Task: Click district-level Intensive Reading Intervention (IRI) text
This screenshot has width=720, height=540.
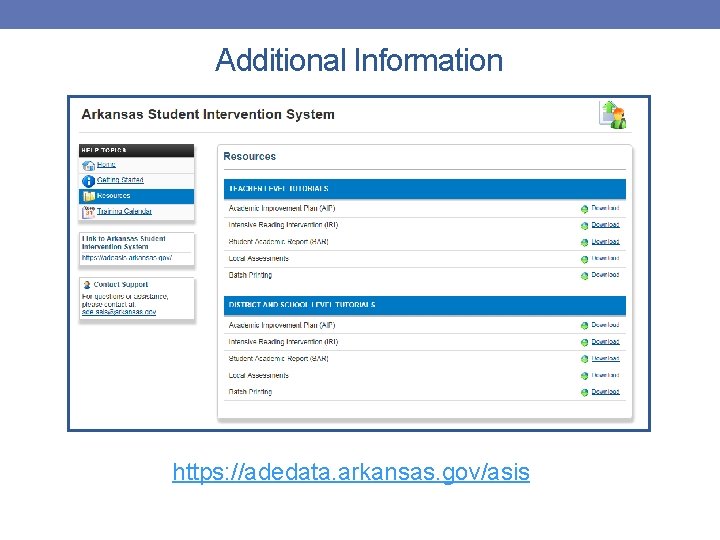Action: [283, 342]
